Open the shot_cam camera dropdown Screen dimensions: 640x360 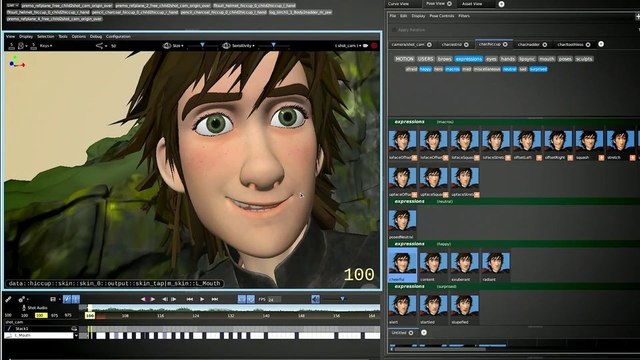(348, 46)
